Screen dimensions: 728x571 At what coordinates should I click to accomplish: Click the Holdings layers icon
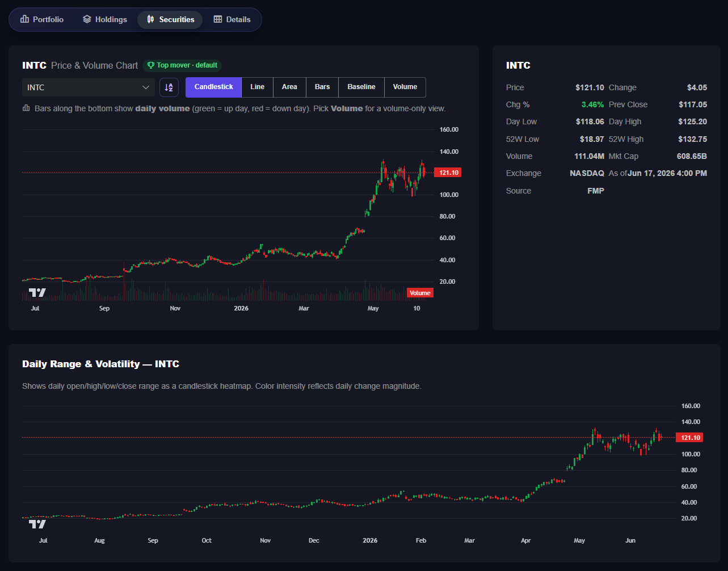[x=87, y=19]
